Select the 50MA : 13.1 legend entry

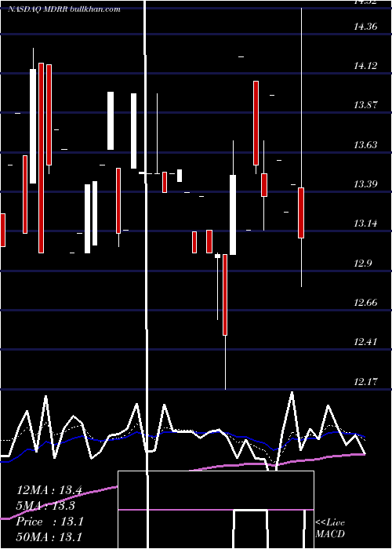49,536
